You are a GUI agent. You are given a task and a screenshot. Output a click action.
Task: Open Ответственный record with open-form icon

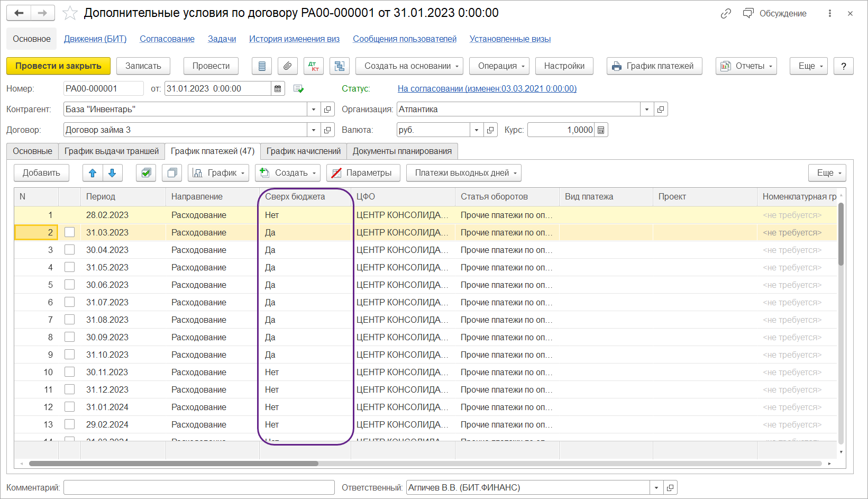tap(670, 488)
